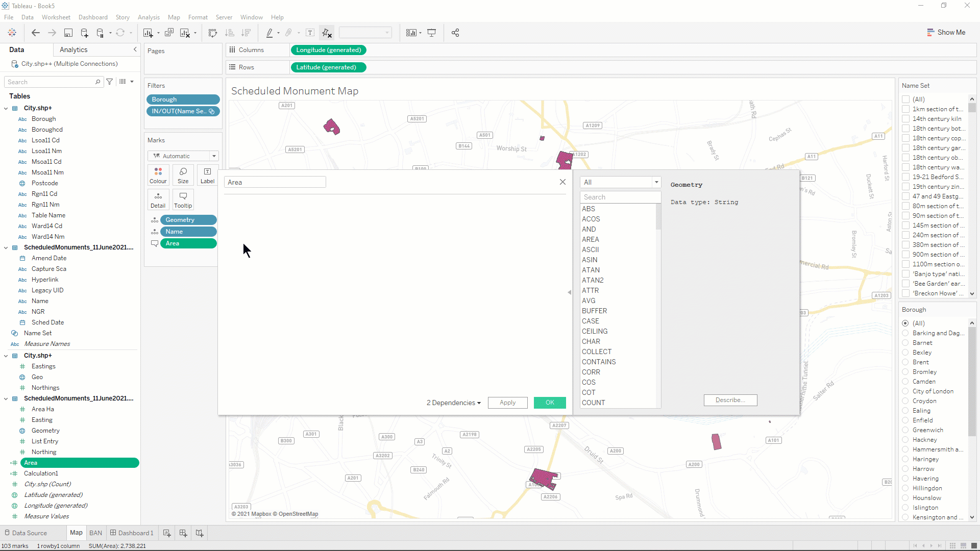Screen dimensions: 980x551
Task: Open the Colour marks card
Action: pyautogui.click(x=158, y=175)
